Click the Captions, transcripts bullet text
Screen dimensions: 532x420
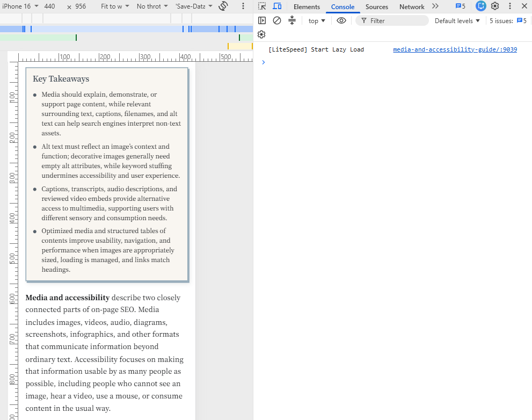[110, 204]
